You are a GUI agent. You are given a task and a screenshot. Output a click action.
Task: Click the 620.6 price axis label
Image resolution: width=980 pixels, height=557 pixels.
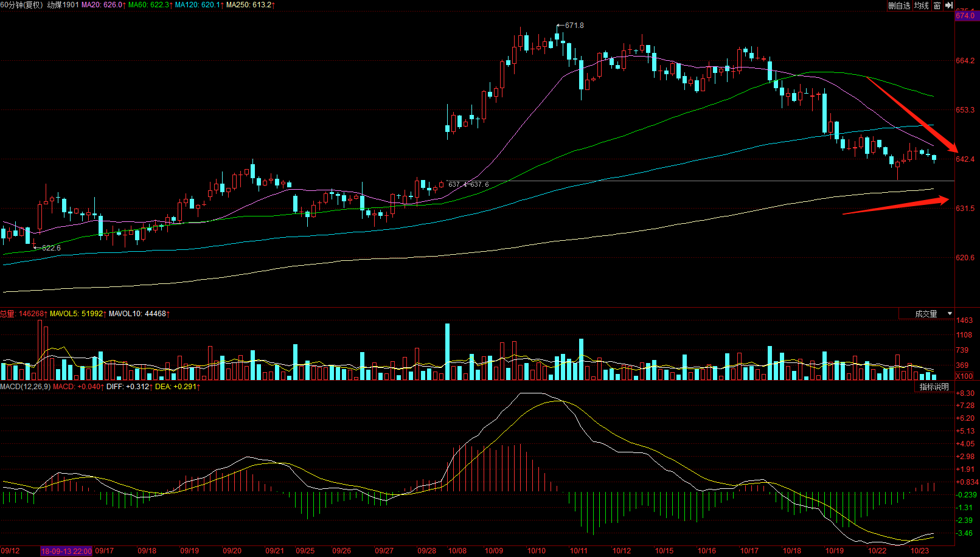(965, 258)
